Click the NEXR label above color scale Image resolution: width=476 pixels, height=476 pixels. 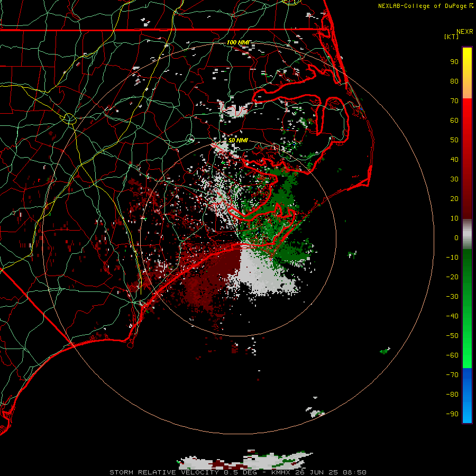pyautogui.click(x=464, y=32)
